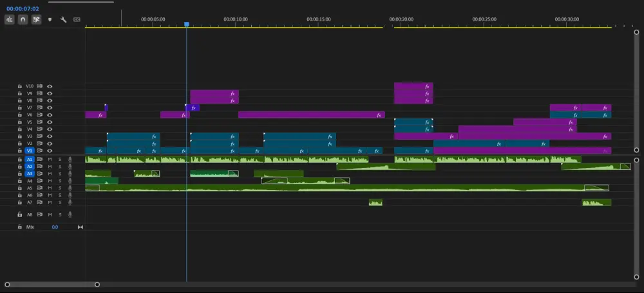Enable voice-over record on track A1
The width and height of the screenshot is (644, 293).
[x=70, y=160]
